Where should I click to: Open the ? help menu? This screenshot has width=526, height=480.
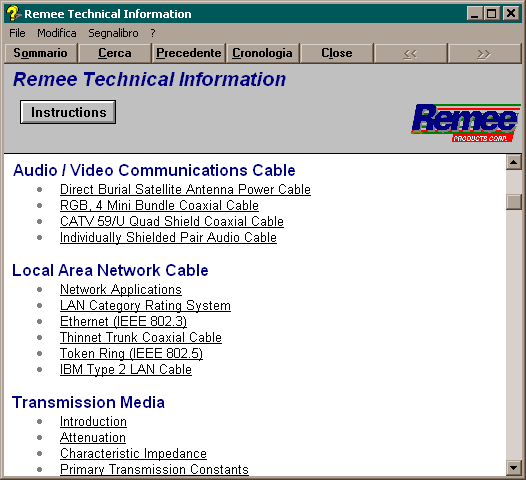tap(153, 33)
